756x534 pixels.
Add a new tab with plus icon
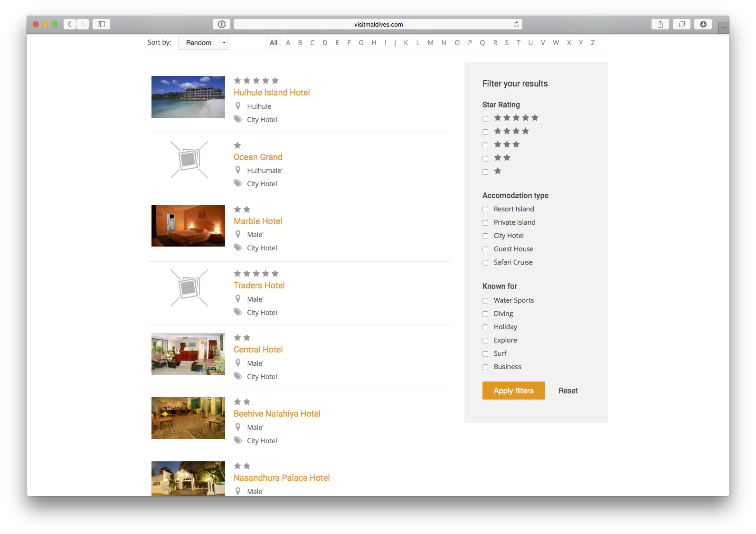pyautogui.click(x=724, y=28)
